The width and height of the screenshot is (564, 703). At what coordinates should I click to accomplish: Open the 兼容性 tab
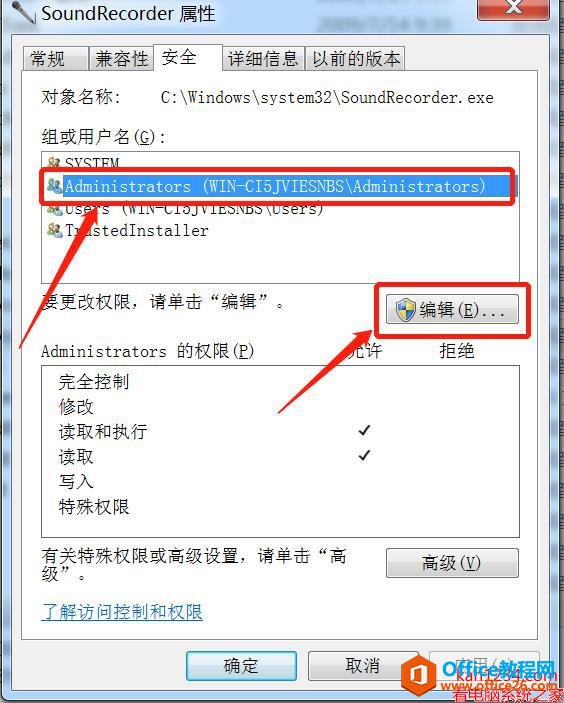[x=121, y=59]
